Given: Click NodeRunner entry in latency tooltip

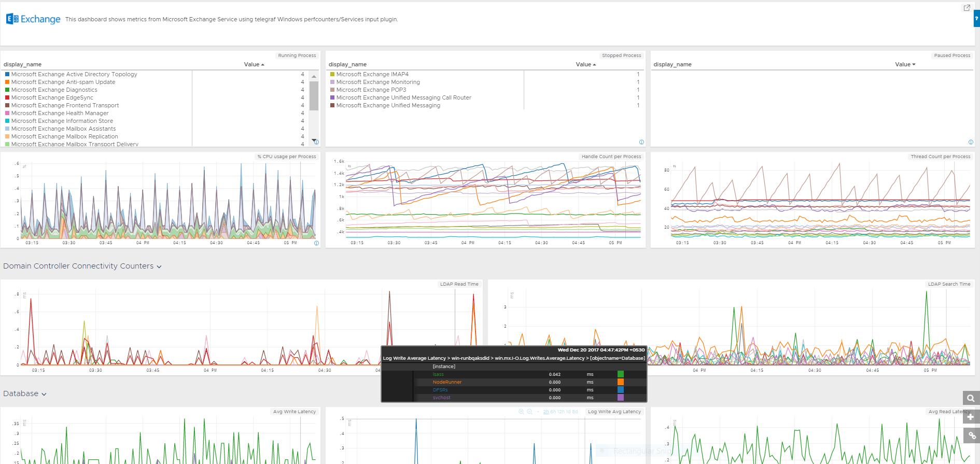Looking at the screenshot, I should pyautogui.click(x=447, y=382).
